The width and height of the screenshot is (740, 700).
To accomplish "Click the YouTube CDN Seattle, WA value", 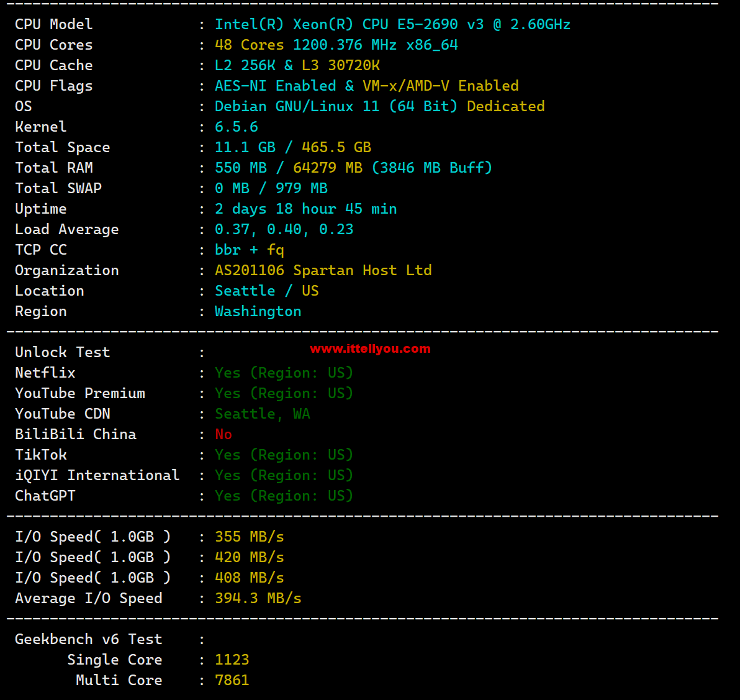I will tap(263, 414).
